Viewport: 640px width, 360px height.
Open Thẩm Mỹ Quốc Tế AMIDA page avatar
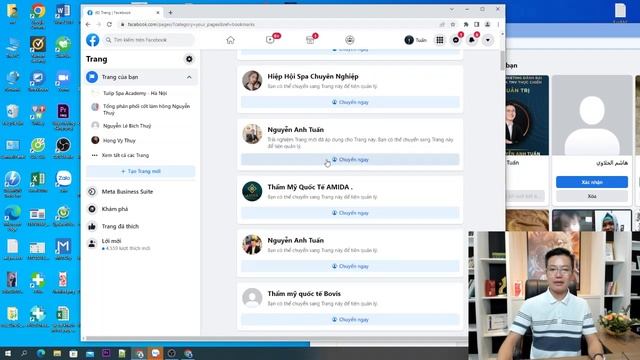pos(252,191)
